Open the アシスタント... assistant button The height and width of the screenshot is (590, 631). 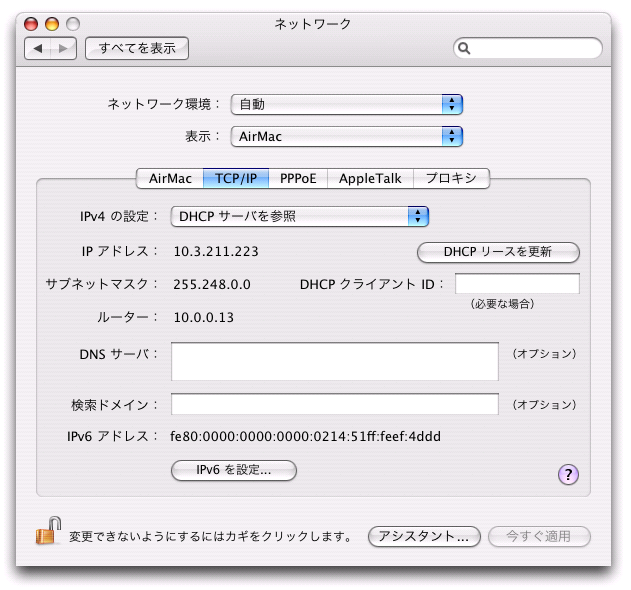click(425, 536)
